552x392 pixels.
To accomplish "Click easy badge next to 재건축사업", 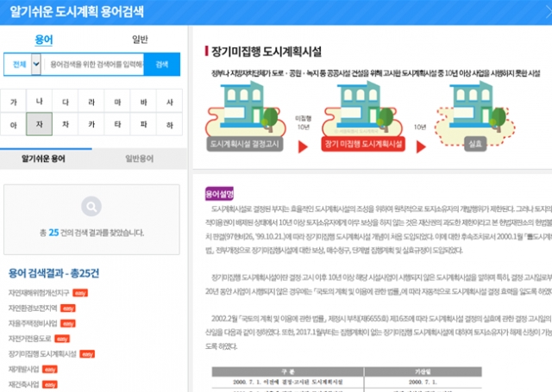I will tap(50, 384).
